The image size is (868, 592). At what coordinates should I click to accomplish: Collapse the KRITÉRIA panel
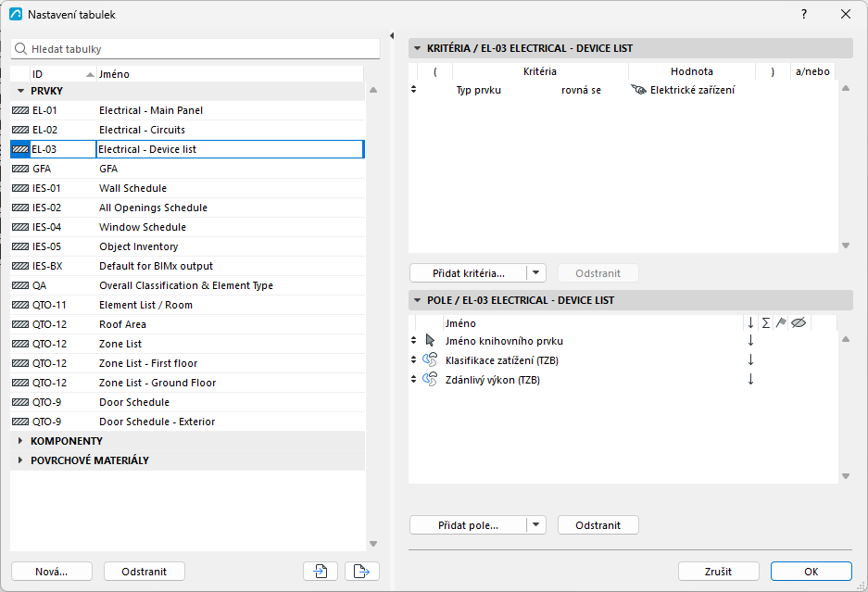[x=418, y=48]
